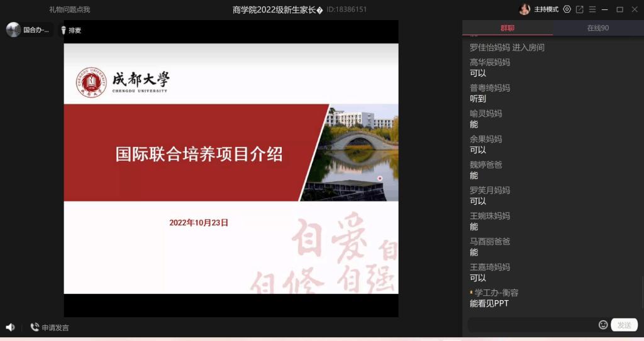Click username 普粤绮妈妈 in chat
Viewport: 644px width, 341px height.
490,88
